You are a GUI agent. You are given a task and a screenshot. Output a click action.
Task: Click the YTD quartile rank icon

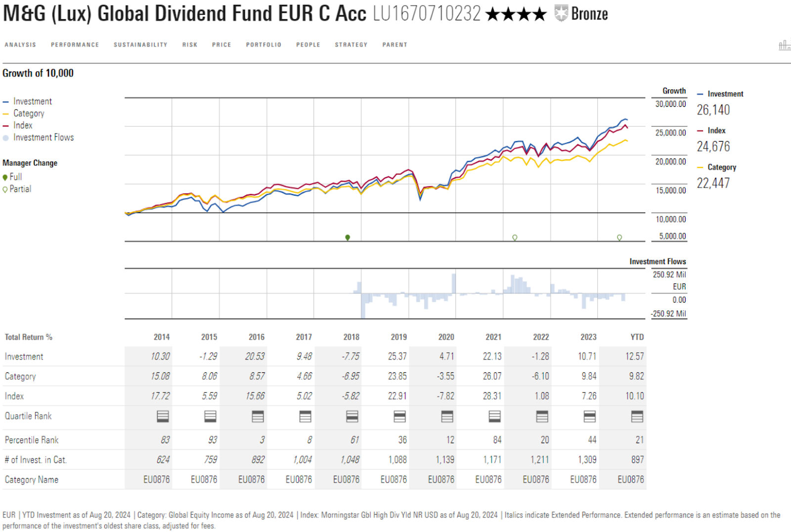point(637,416)
